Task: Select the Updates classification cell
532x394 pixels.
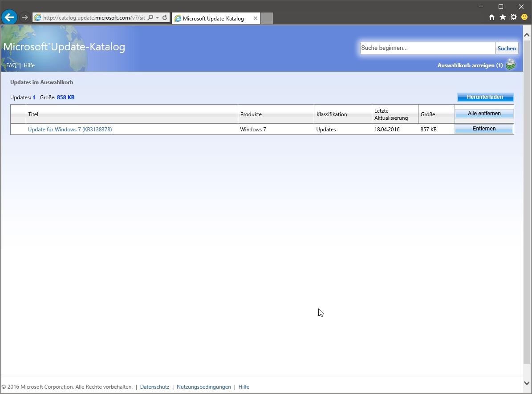Action: point(326,129)
